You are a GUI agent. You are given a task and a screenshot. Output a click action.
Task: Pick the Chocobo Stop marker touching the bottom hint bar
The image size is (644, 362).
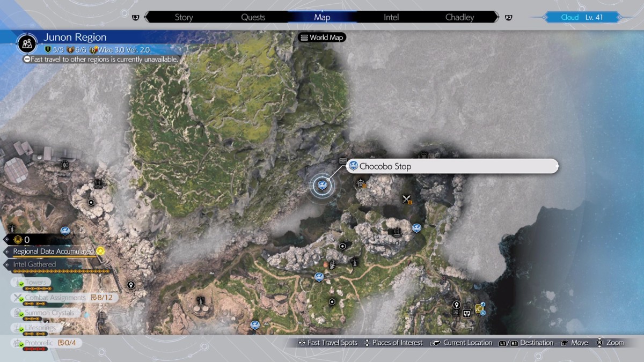[x=255, y=325]
